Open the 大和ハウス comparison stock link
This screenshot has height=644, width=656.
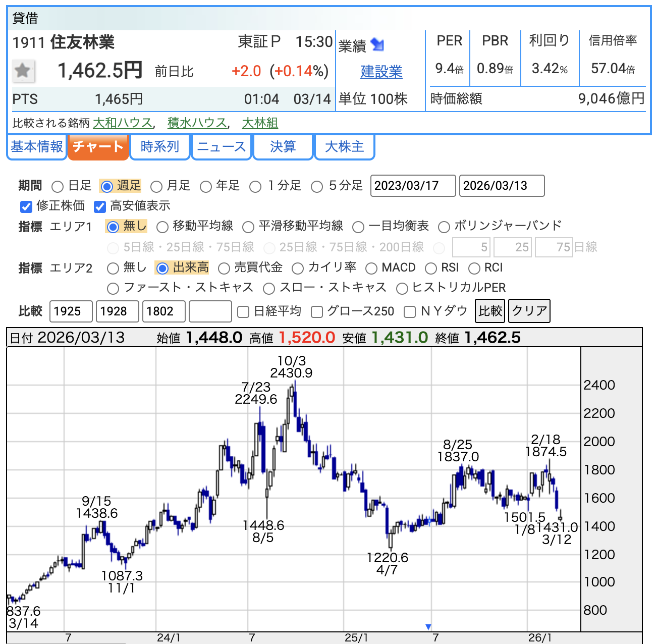coord(123,123)
